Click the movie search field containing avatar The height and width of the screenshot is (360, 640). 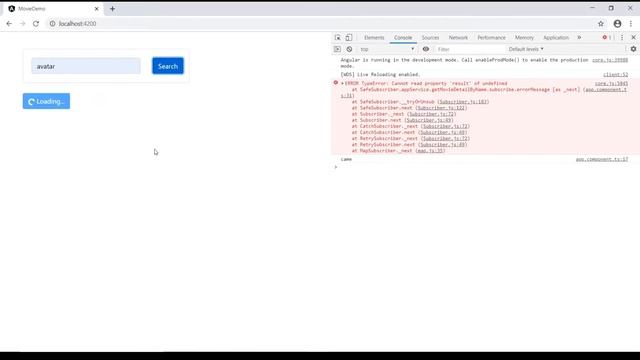[x=86, y=66]
